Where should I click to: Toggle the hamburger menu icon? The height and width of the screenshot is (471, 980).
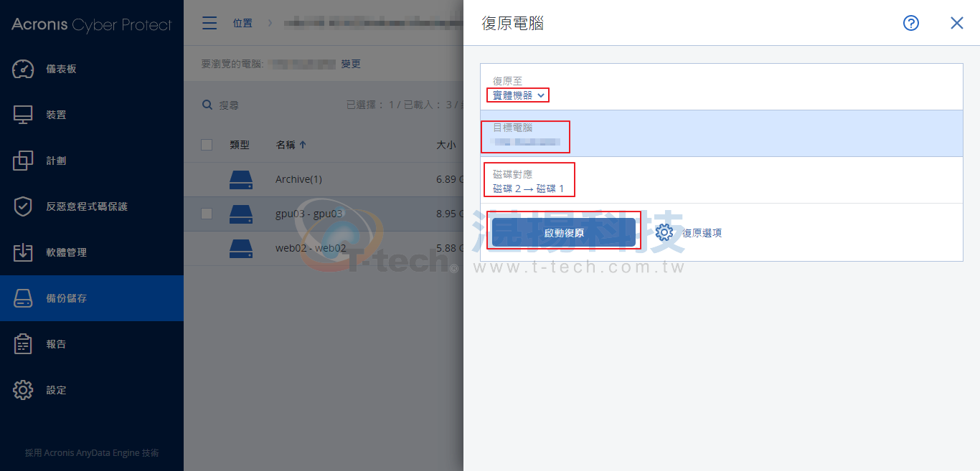tap(209, 23)
